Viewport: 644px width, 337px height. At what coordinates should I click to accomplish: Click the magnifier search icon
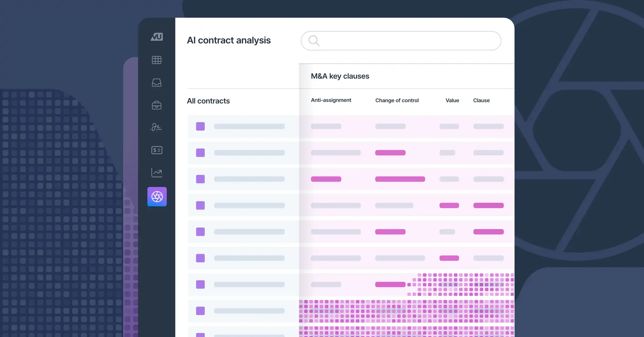(314, 41)
